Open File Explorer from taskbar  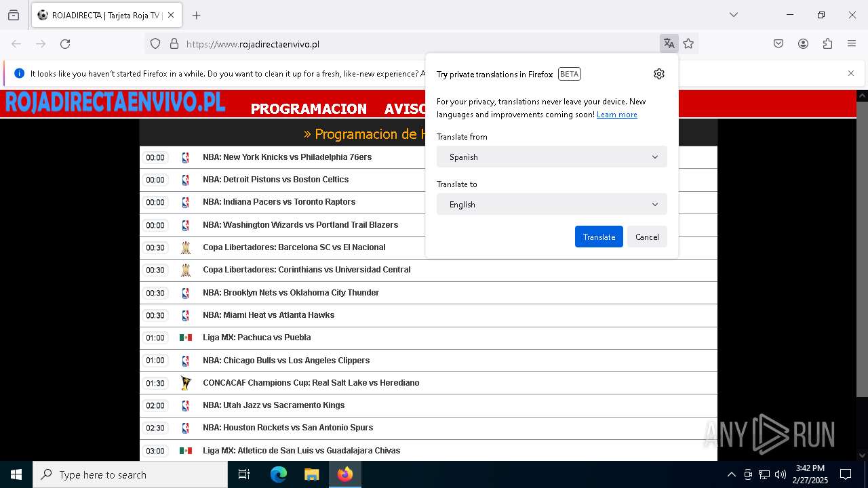click(x=312, y=474)
